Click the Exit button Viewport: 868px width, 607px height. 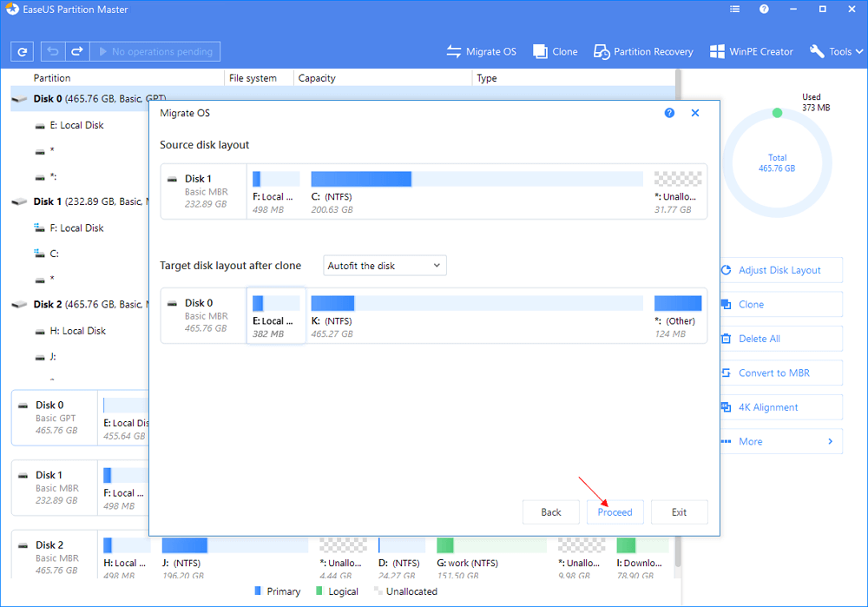679,512
